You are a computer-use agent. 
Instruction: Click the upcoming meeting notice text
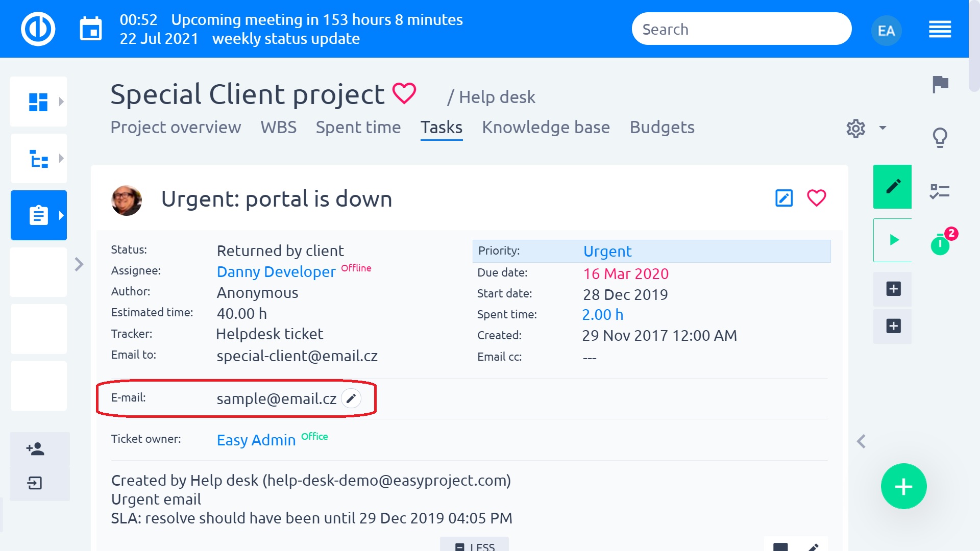(317, 20)
